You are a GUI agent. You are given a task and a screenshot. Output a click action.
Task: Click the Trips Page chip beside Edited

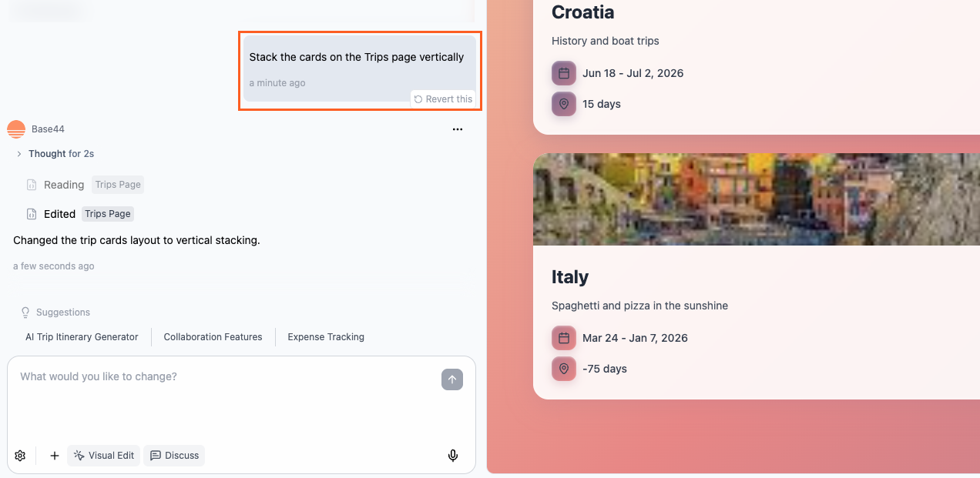click(x=107, y=213)
